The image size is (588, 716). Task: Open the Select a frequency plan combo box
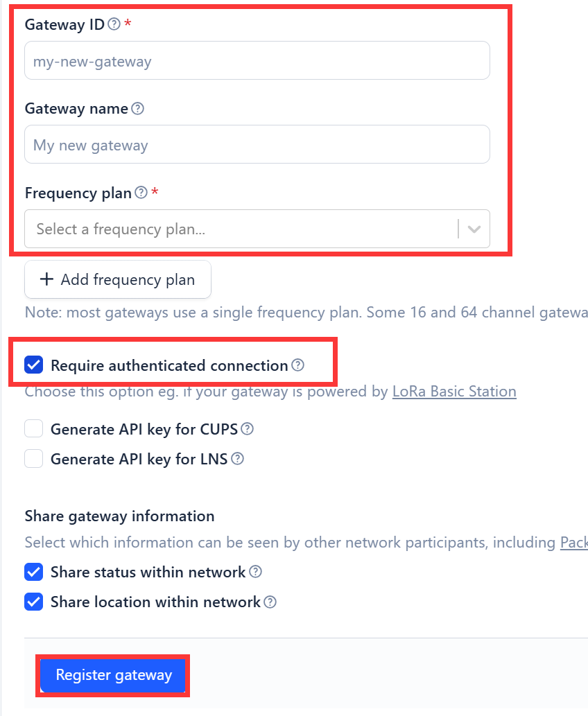coord(257,229)
